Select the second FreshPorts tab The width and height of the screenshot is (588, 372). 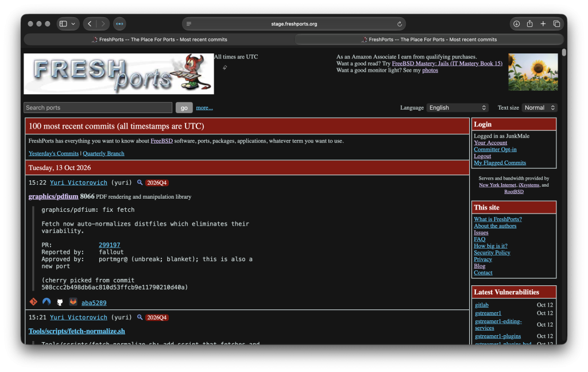coord(429,40)
